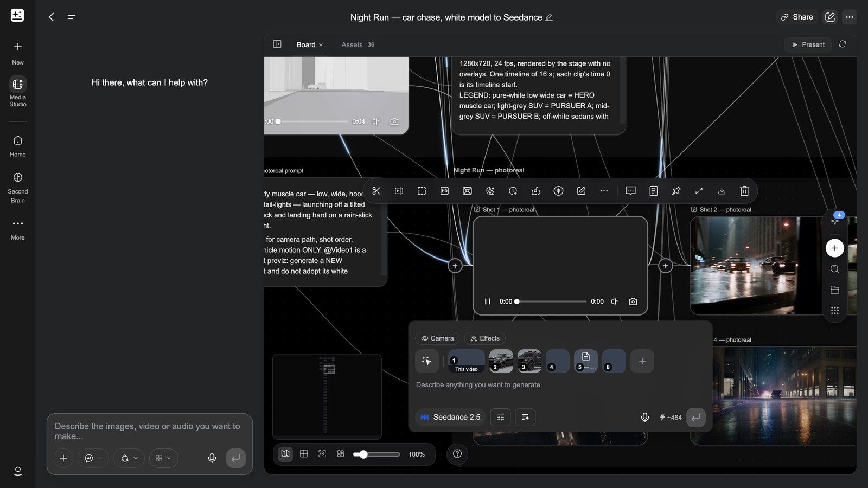Open the folder icon in the right canvas rail
This screenshot has width=868, height=488.
(x=835, y=290)
